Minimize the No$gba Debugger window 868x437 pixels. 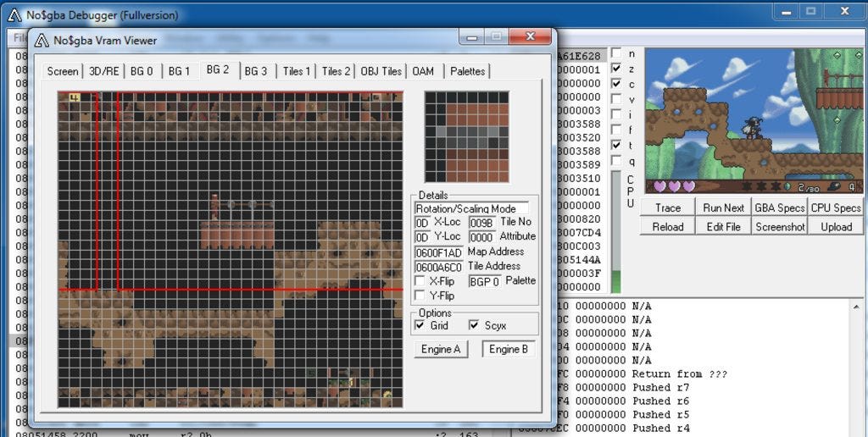(786, 11)
